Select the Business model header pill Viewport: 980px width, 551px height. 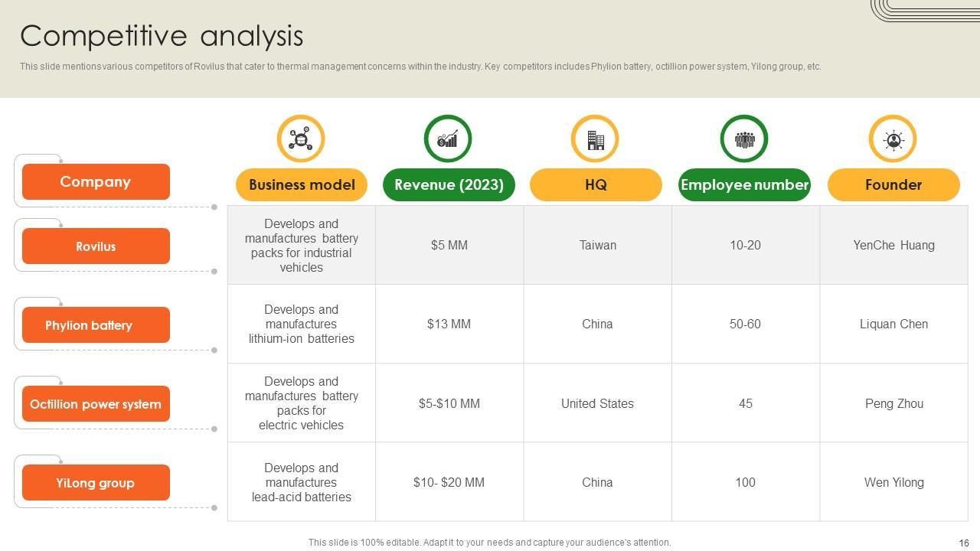pyautogui.click(x=302, y=185)
